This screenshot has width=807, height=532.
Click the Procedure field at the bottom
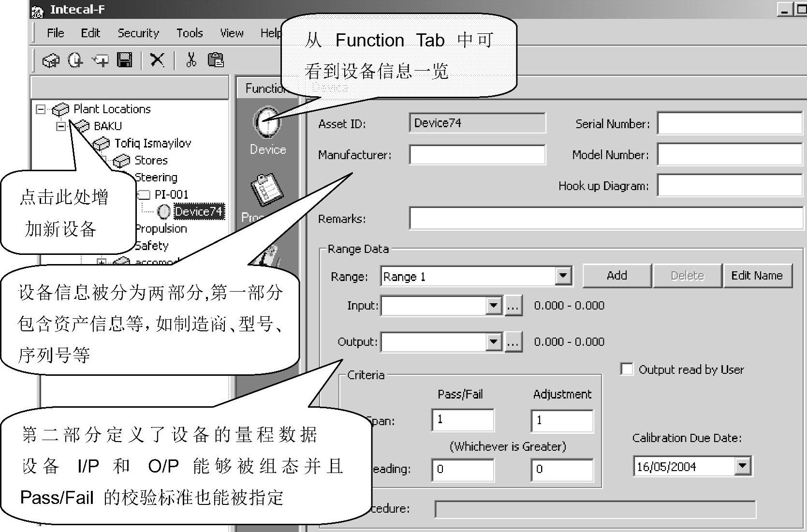595,509
